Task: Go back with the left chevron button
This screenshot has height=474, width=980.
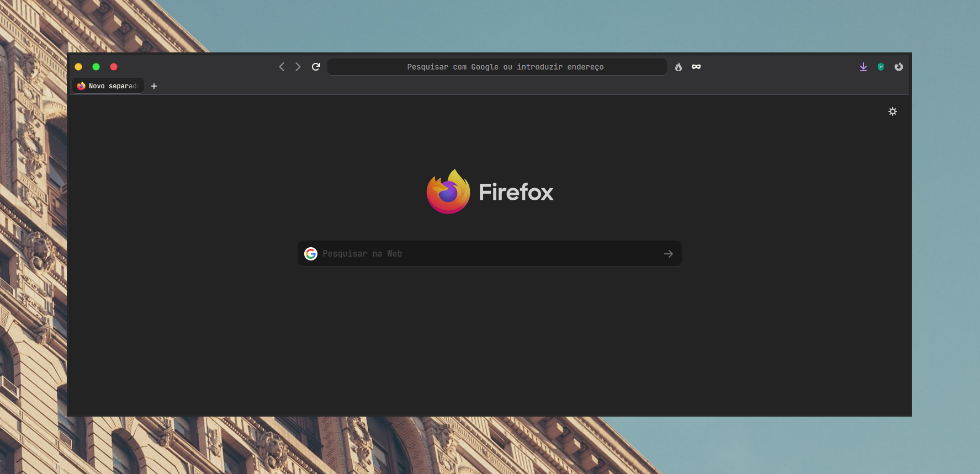Action: tap(282, 67)
